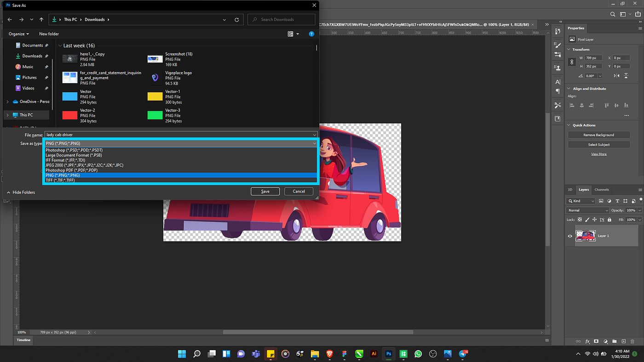Toggle the layer filtering on/off switch
The width and height of the screenshot is (644, 362).
(641, 200)
